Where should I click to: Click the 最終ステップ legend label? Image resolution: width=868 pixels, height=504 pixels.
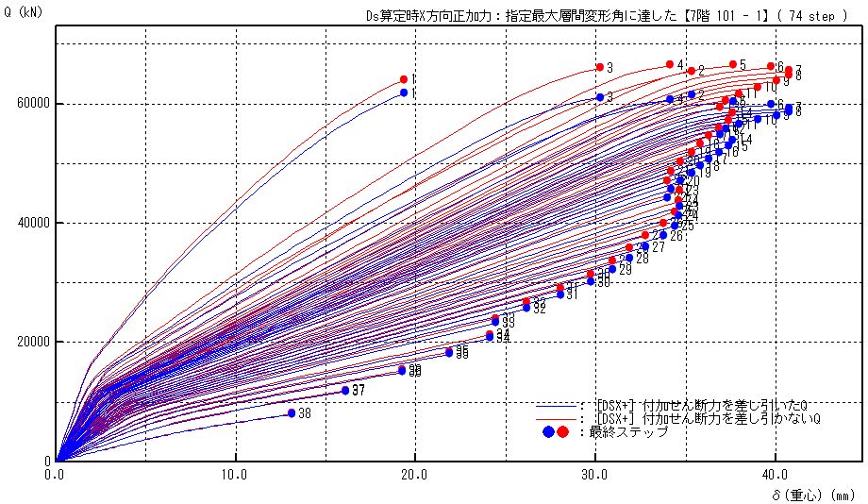629,432
